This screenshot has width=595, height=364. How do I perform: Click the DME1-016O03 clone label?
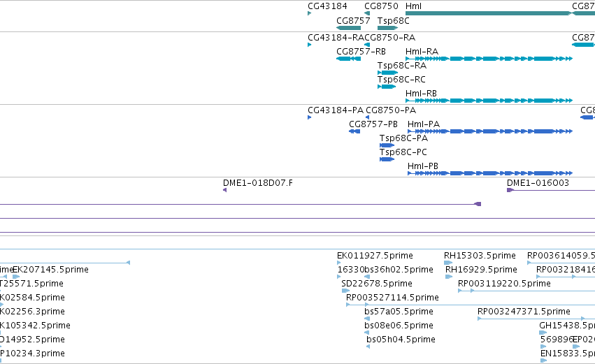coord(538,183)
